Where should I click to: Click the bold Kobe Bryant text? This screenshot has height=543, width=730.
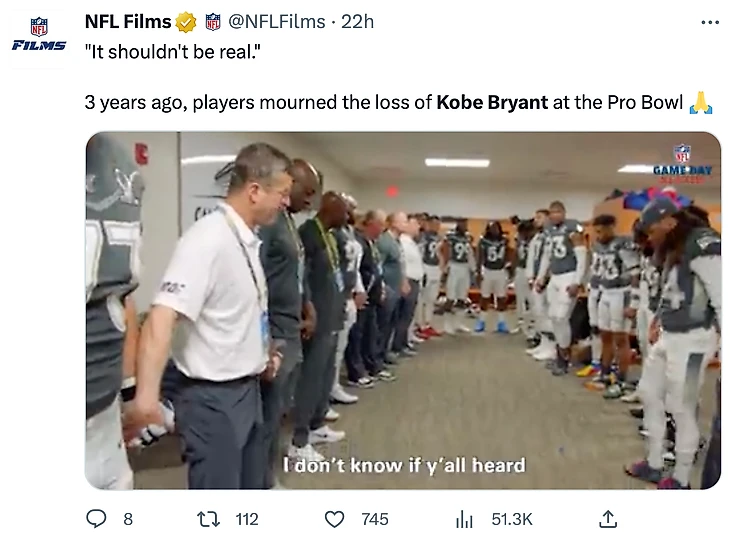click(x=492, y=103)
